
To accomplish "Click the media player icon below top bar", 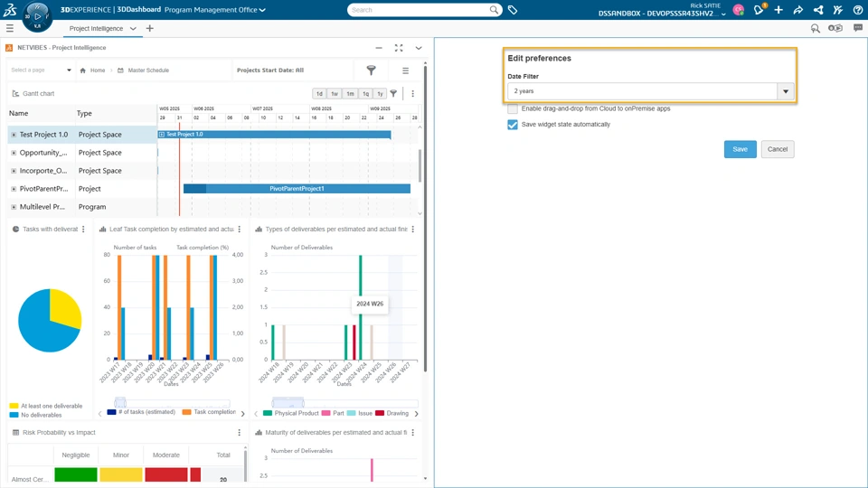I will click(835, 28).
